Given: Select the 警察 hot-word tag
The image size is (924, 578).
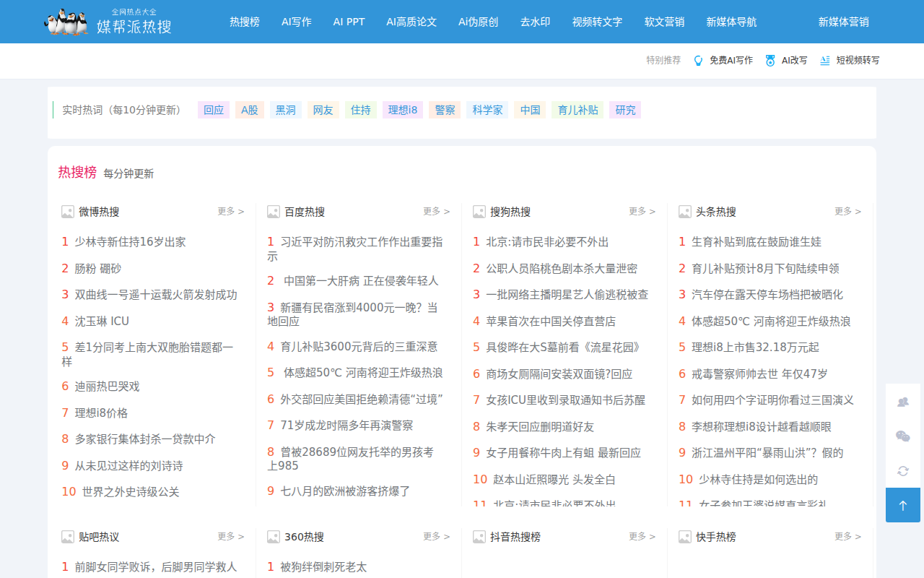Looking at the screenshot, I should click(445, 110).
